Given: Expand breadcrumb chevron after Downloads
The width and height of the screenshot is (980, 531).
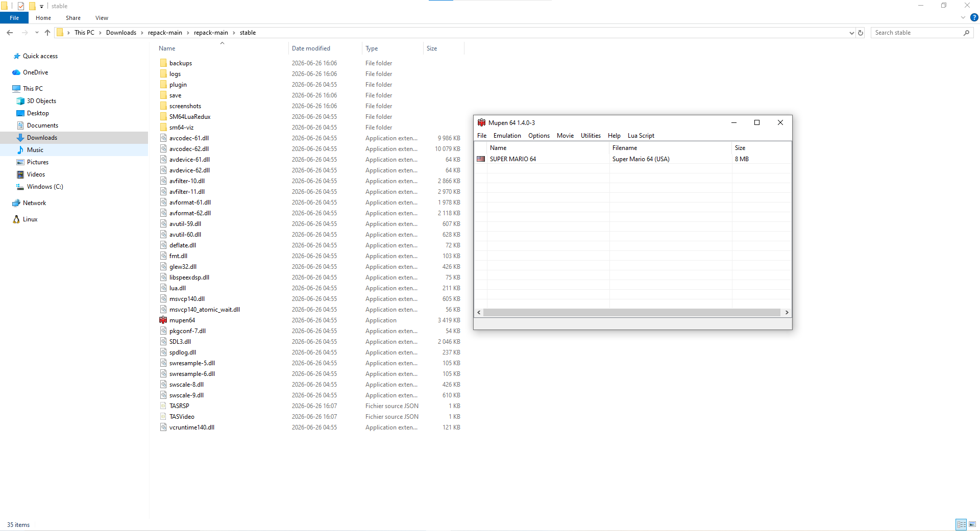Looking at the screenshot, I should [x=142, y=33].
